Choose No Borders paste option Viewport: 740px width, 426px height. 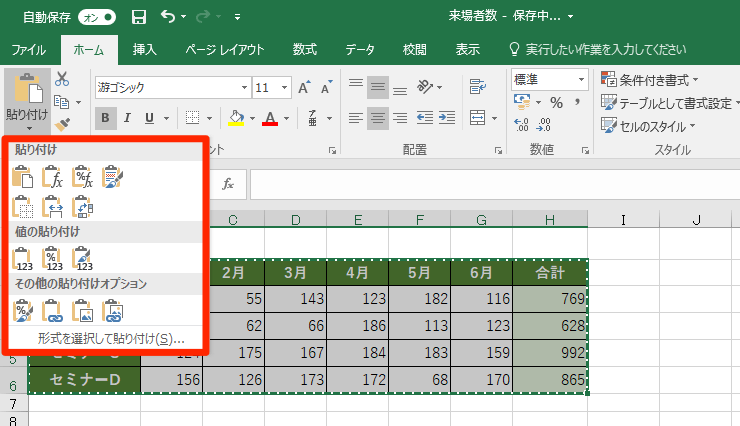[x=23, y=207]
